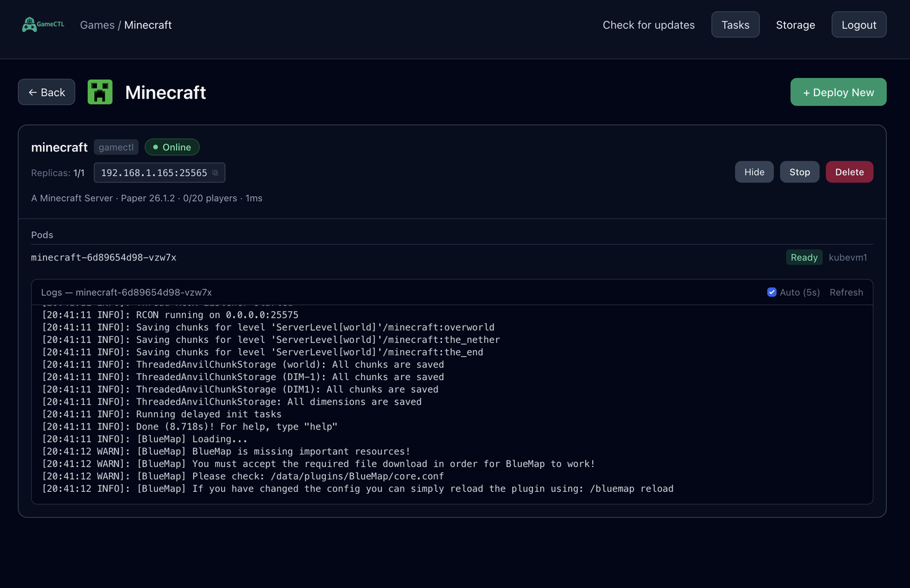Click the warning 'BlueMap is missing important resources!'

tap(226, 452)
